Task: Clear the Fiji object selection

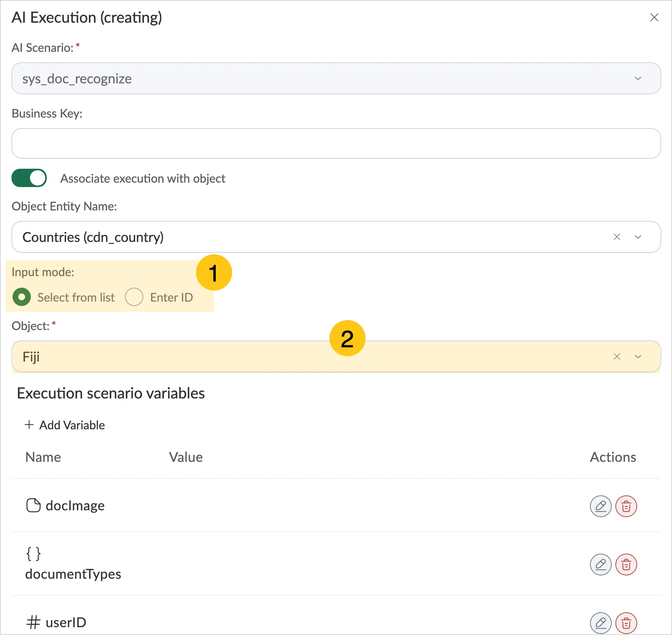Action: (x=617, y=356)
